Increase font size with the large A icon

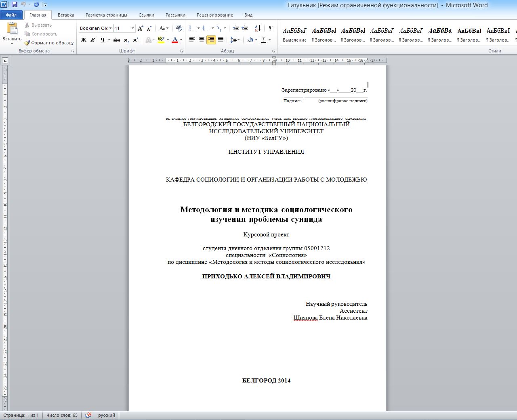(x=140, y=28)
